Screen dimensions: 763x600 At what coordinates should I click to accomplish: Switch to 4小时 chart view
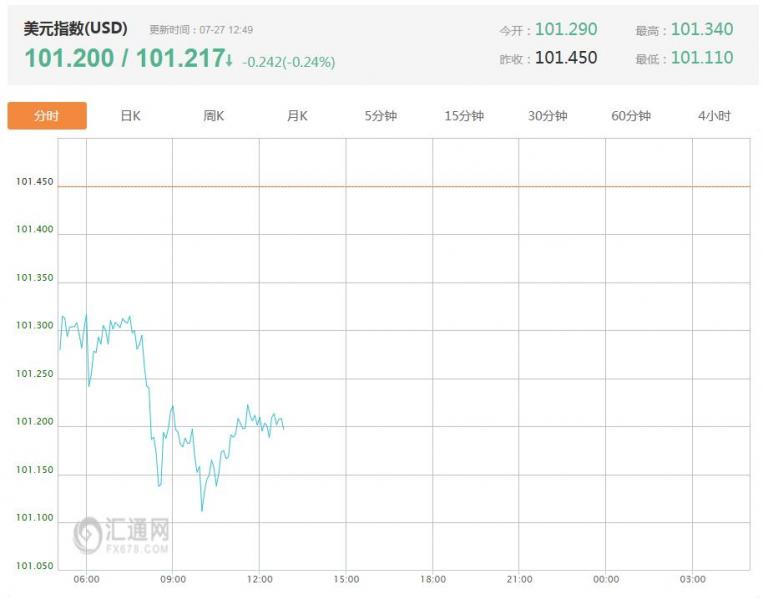tap(714, 116)
